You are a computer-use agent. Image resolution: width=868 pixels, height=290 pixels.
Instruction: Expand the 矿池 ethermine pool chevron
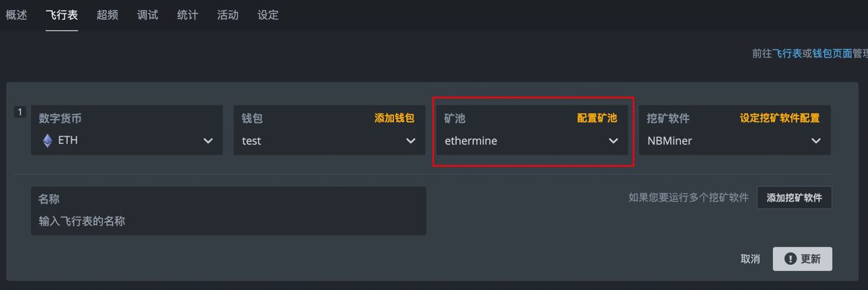(613, 141)
